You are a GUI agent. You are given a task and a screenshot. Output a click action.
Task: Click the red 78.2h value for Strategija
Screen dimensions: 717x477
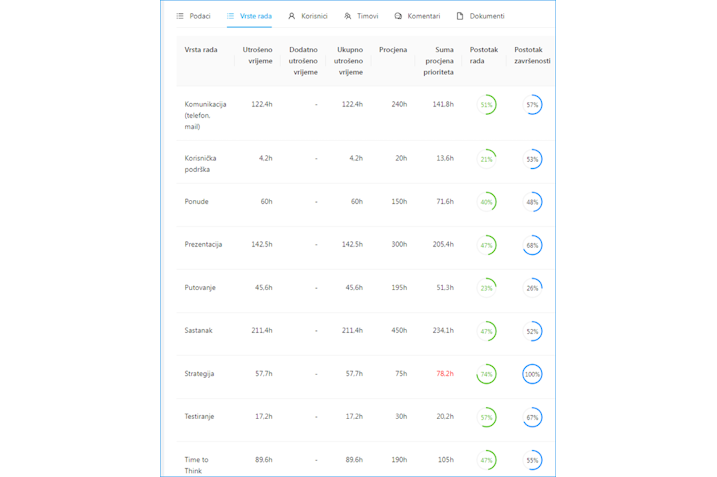pos(445,374)
